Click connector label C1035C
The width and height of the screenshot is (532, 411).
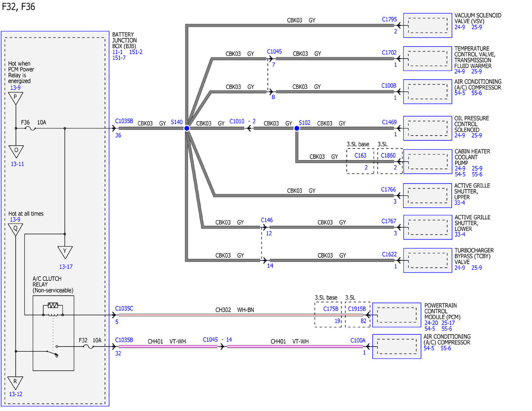point(125,308)
